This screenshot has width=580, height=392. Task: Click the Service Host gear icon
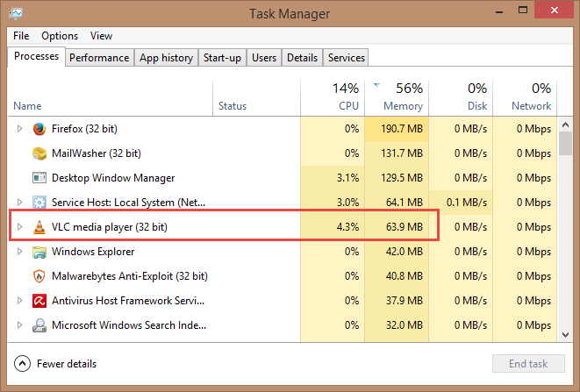click(39, 203)
